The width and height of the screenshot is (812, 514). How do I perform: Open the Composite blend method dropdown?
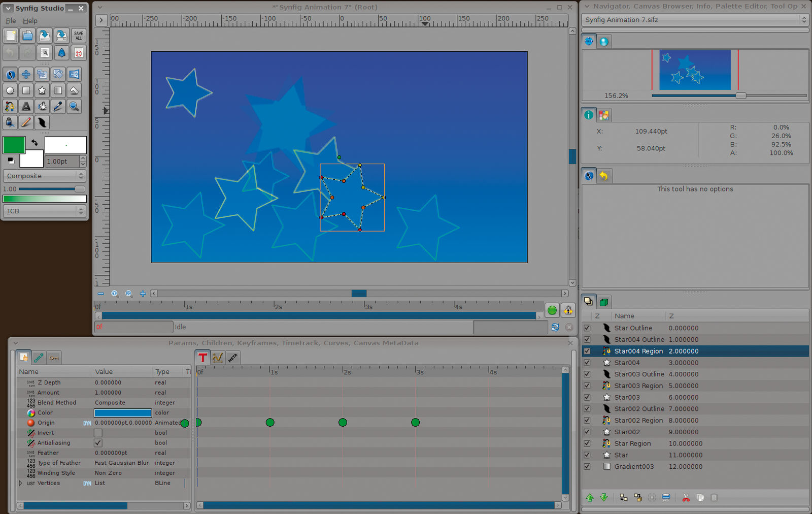44,176
